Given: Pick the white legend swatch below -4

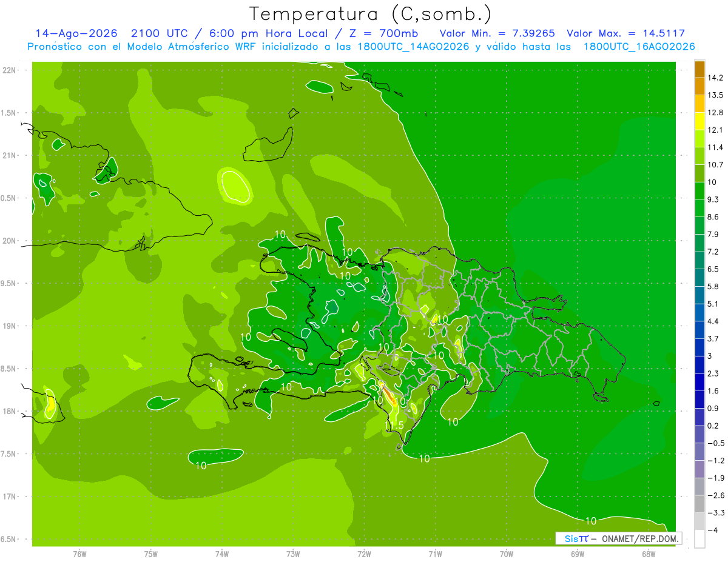Looking at the screenshot, I should pyautogui.click(x=699, y=539).
